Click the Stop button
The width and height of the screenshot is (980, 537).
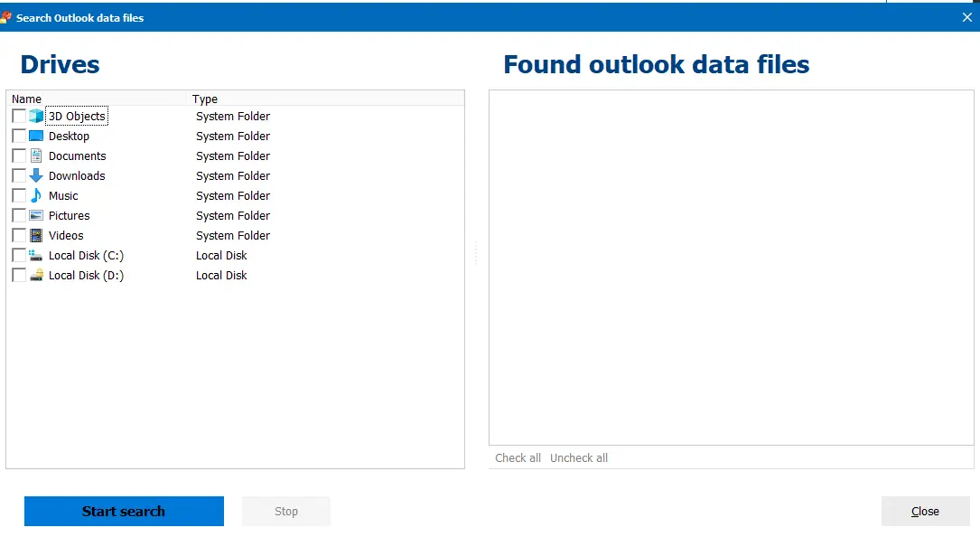point(285,511)
